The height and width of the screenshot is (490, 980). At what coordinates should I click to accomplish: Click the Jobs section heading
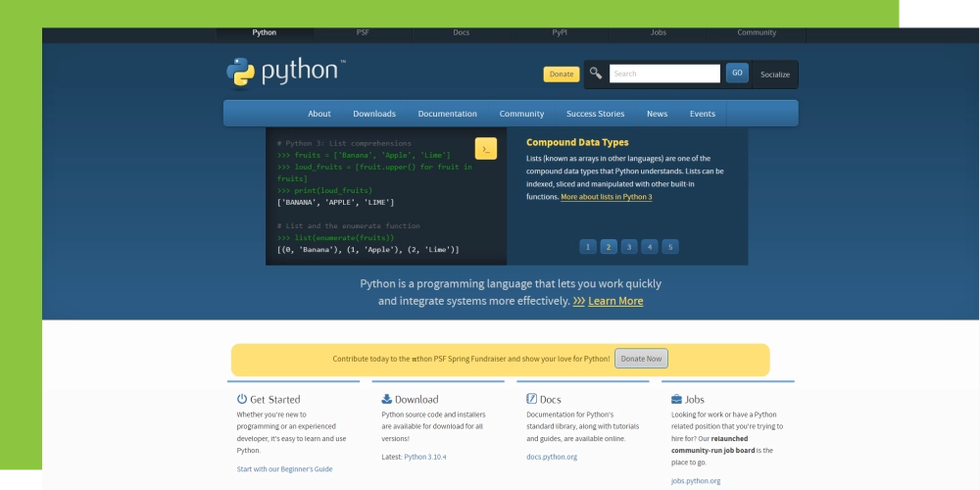[695, 400]
